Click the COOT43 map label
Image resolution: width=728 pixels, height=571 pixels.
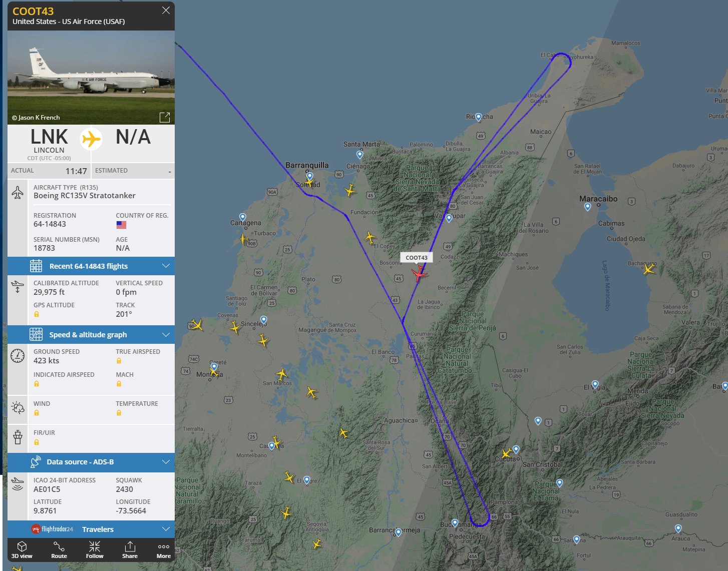pos(417,258)
